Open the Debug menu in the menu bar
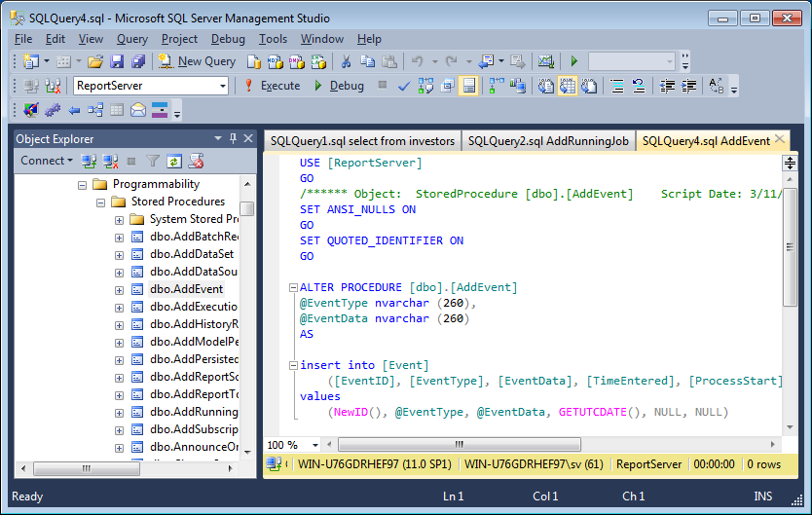The width and height of the screenshot is (812, 515). pyautogui.click(x=228, y=39)
